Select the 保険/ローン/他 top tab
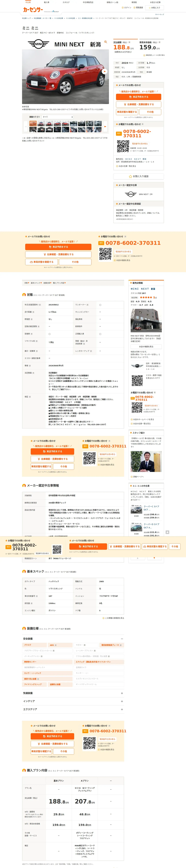This screenshot has height=868, width=186. [x=112, y=2]
